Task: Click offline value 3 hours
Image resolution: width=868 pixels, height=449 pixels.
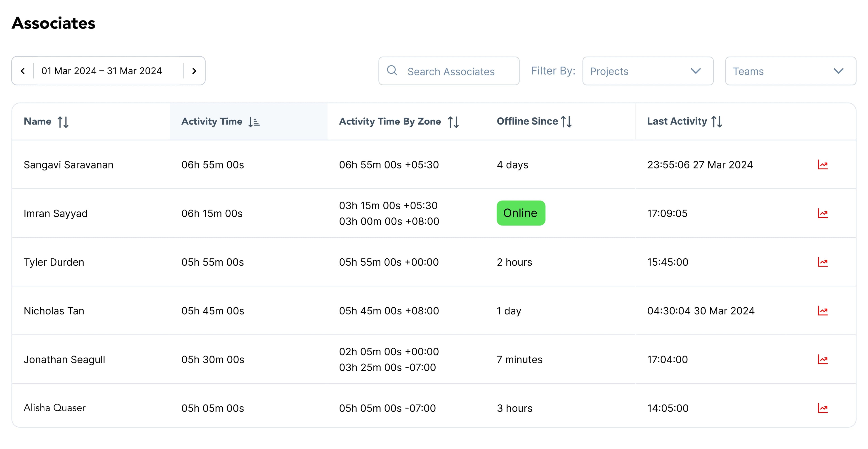Action: point(514,408)
